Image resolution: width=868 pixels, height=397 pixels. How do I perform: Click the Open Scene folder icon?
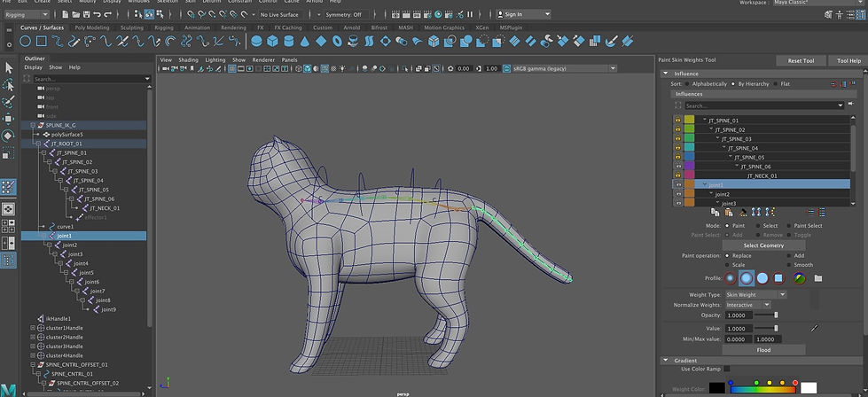76,14
